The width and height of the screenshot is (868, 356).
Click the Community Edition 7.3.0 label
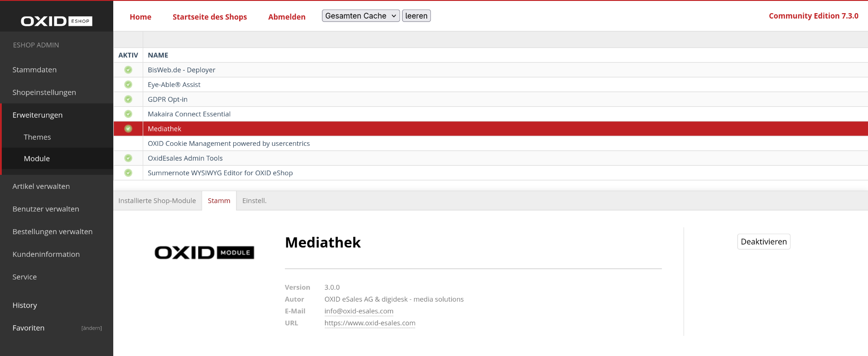pos(814,16)
